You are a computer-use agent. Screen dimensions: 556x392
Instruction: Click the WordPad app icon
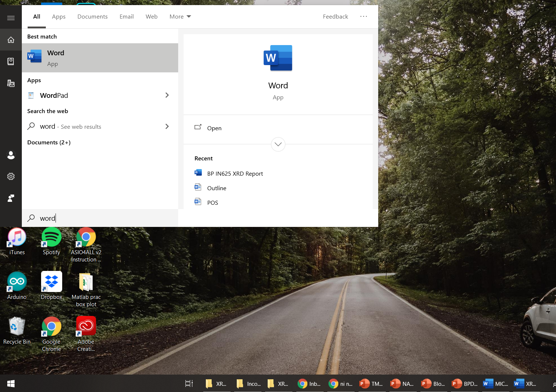pos(31,95)
